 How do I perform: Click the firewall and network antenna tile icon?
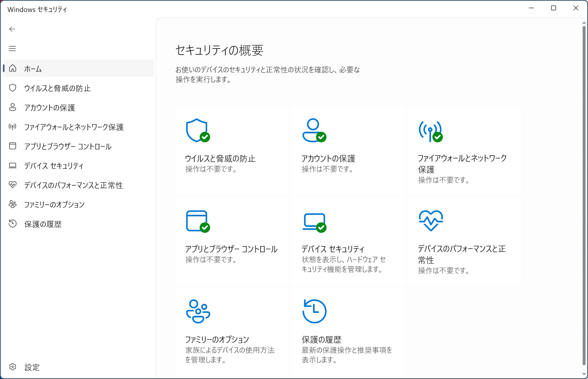[430, 131]
